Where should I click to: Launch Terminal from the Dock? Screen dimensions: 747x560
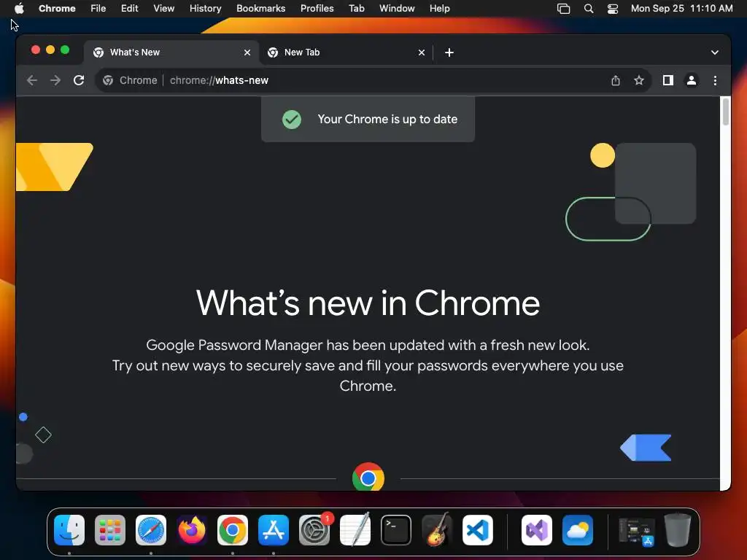pyautogui.click(x=396, y=530)
